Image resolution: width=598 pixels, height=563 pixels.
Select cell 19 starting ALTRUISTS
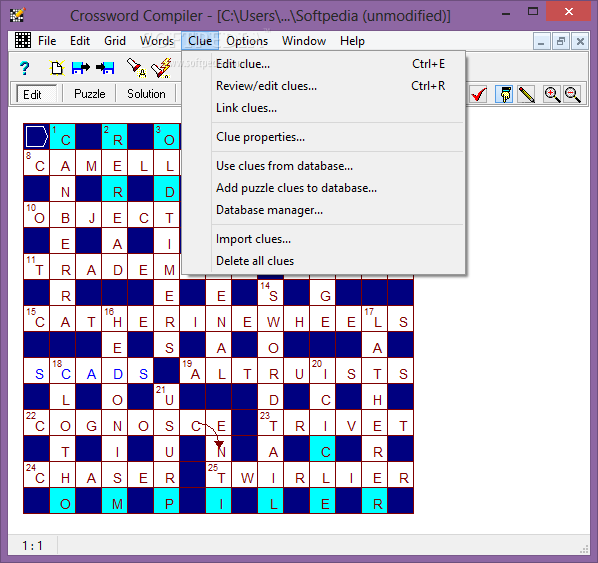(x=193, y=370)
